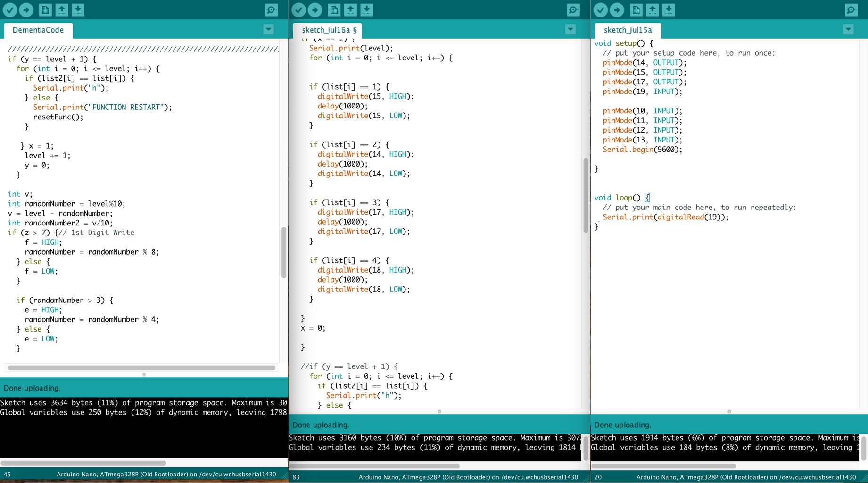Viewport: 868px width, 483px height.
Task: Save the sketch_jul16a sketch
Action: (x=367, y=9)
